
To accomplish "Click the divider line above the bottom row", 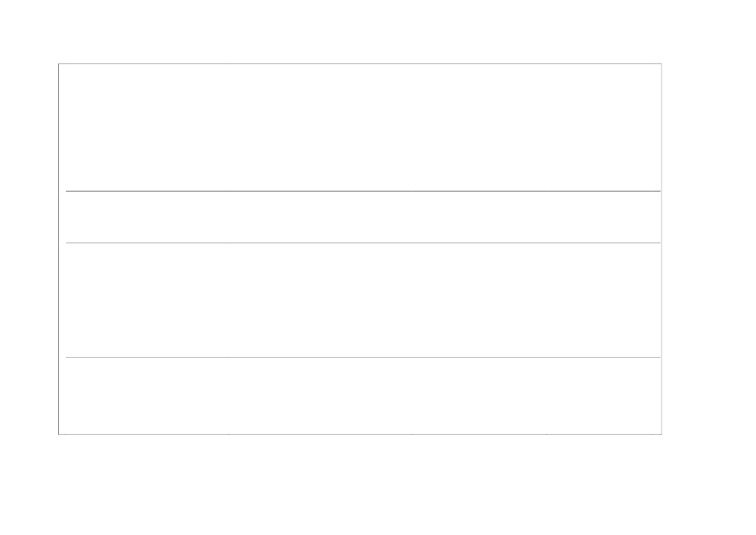I will coord(363,358).
